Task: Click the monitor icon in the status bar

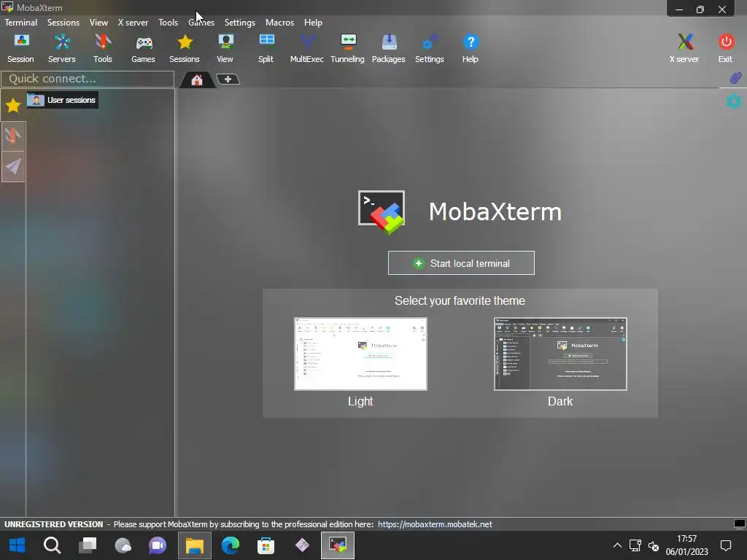Action: (x=740, y=524)
